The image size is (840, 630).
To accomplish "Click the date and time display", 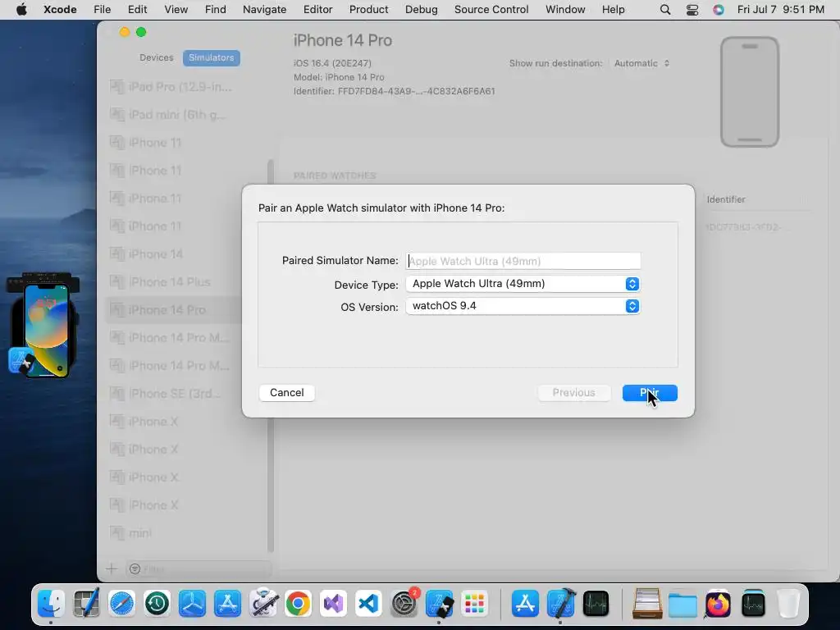I will click(x=781, y=10).
